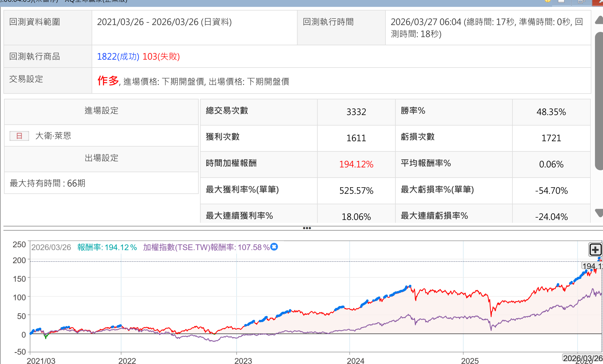This screenshot has height=364, width=603.
Task: Remove the TSE.TW index comparison with the blue X
Action: pyautogui.click(x=274, y=247)
